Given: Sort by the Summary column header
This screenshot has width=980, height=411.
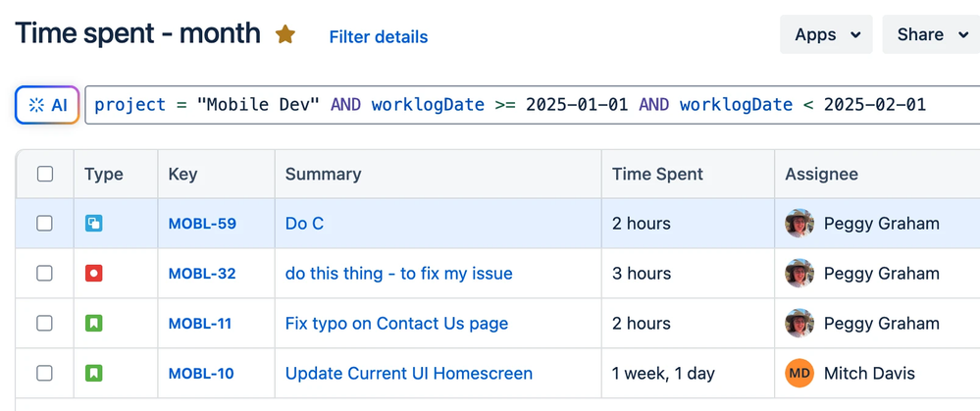Looking at the screenshot, I should (323, 175).
